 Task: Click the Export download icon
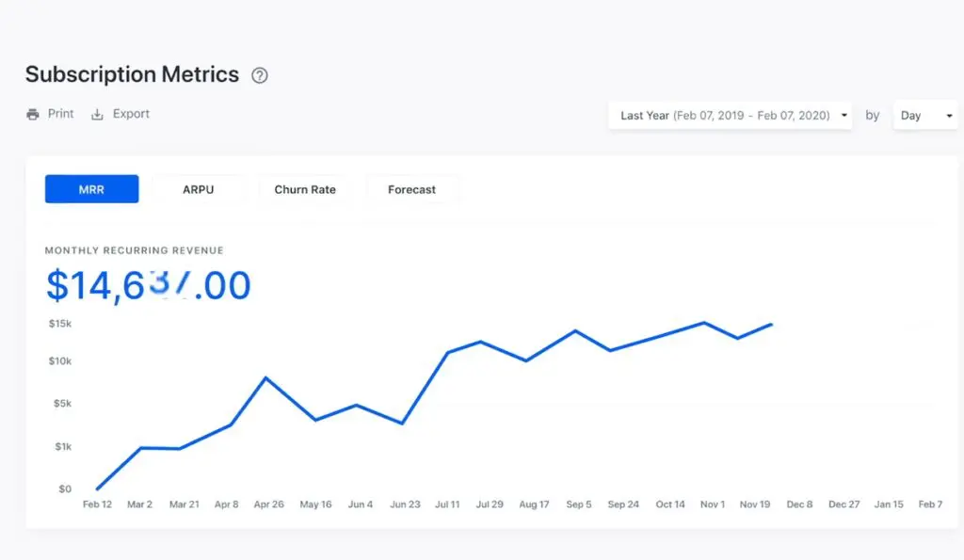pos(97,113)
